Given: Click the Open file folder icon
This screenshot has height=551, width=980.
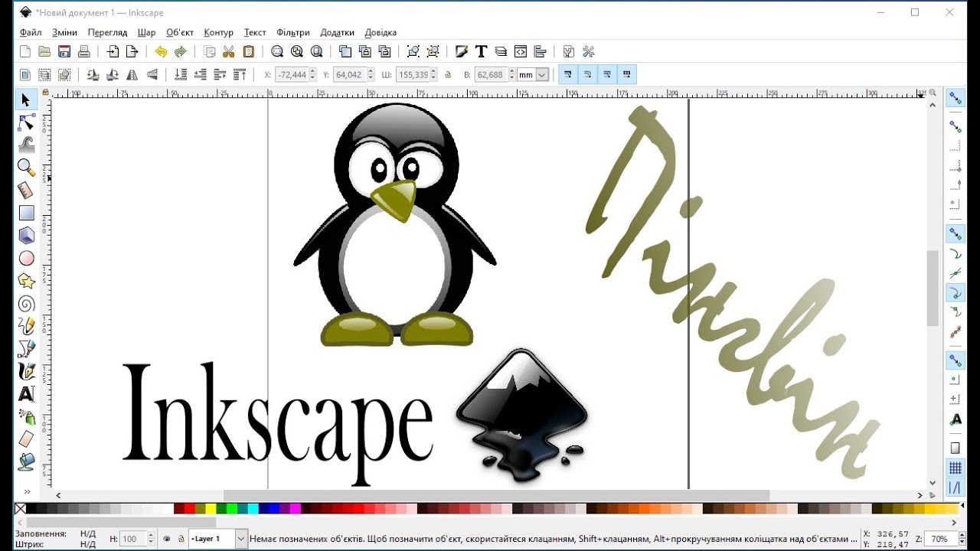Looking at the screenshot, I should click(x=44, y=51).
